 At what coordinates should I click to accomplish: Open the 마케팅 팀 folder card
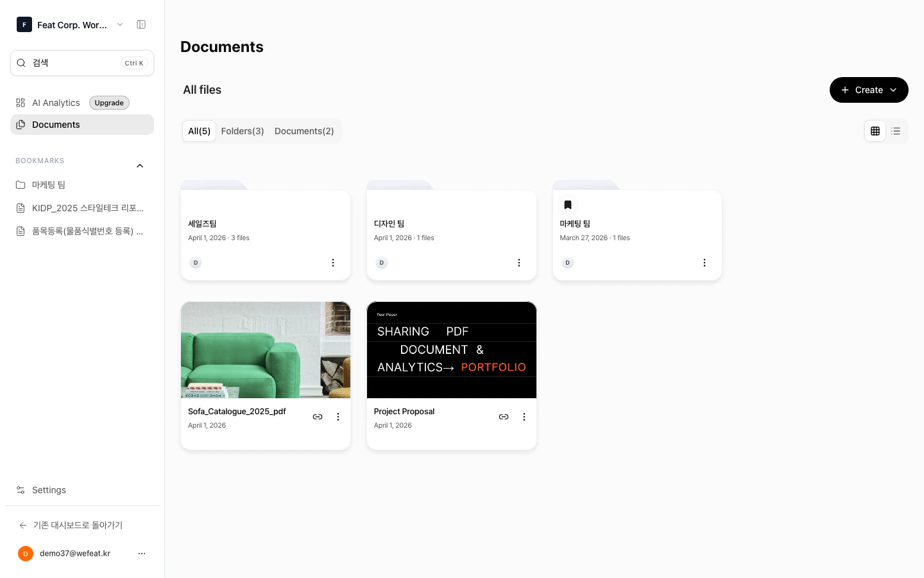pos(637,231)
